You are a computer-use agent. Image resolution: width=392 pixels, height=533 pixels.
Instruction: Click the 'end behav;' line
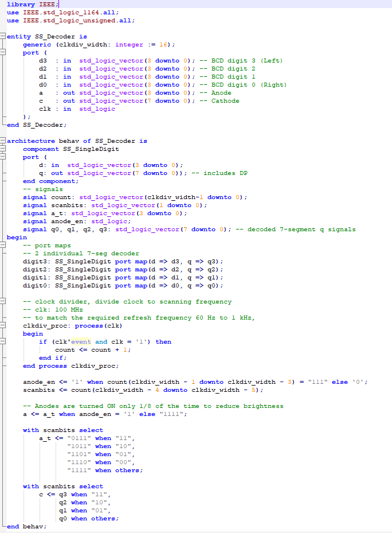[26, 527]
